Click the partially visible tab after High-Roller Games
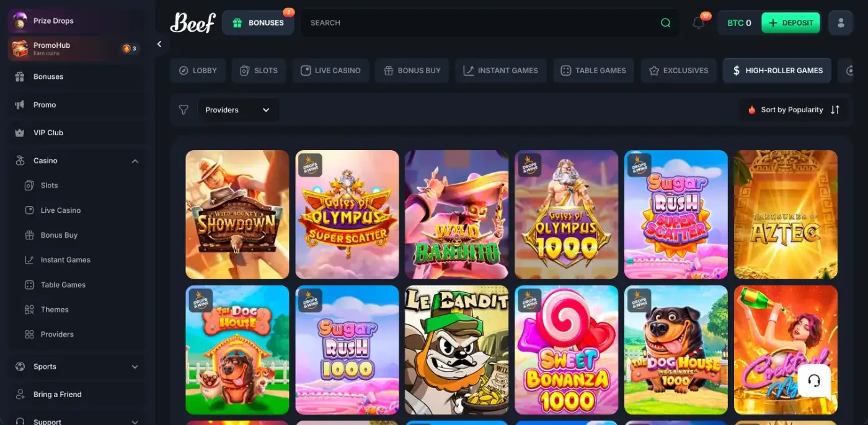Viewport: 868px width, 425px height. (847, 71)
